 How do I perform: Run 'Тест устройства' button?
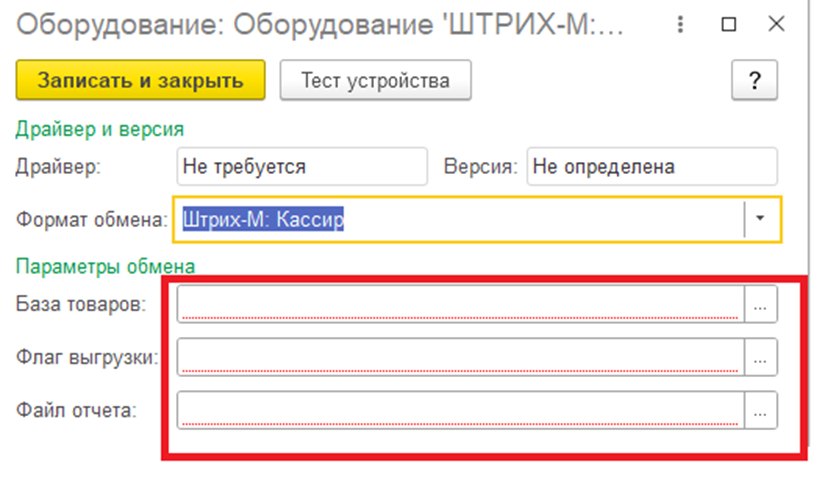375,80
